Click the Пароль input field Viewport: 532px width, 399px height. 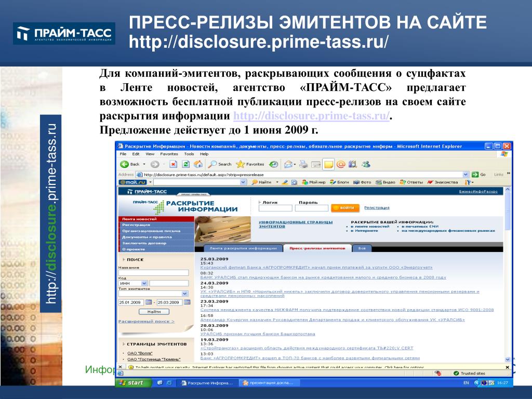click(x=312, y=208)
